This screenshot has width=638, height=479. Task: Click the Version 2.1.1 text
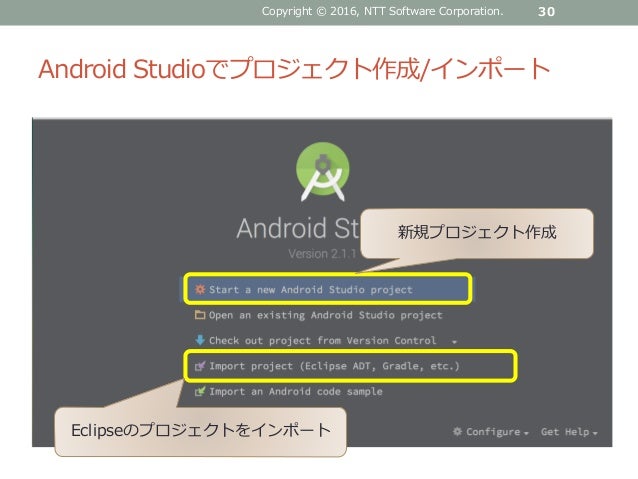[322, 254]
